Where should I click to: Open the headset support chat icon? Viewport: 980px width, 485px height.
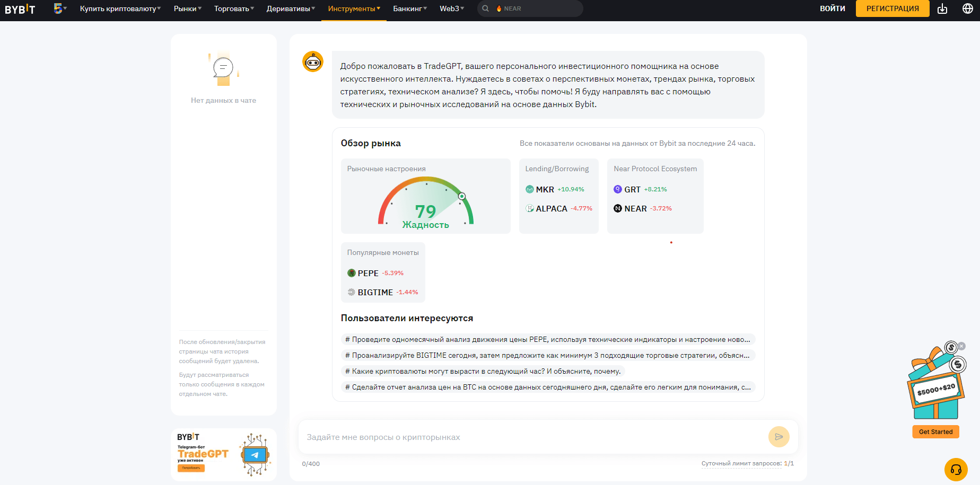pos(956,470)
